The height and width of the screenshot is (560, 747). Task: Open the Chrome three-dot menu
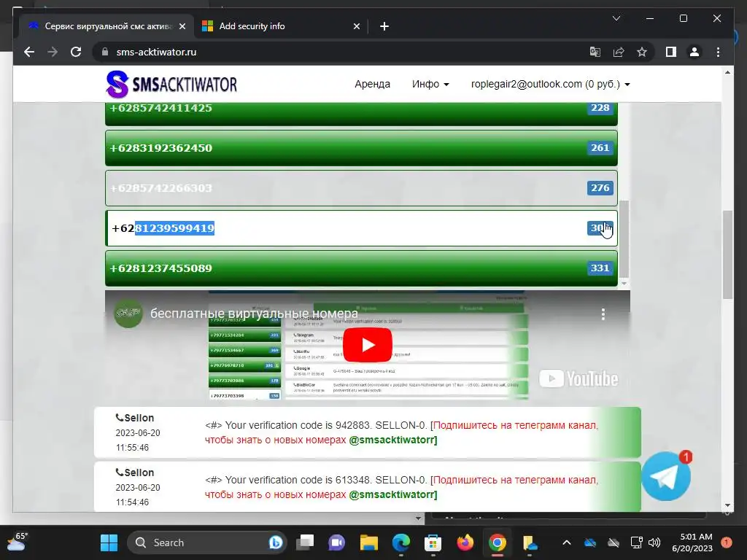coord(718,52)
